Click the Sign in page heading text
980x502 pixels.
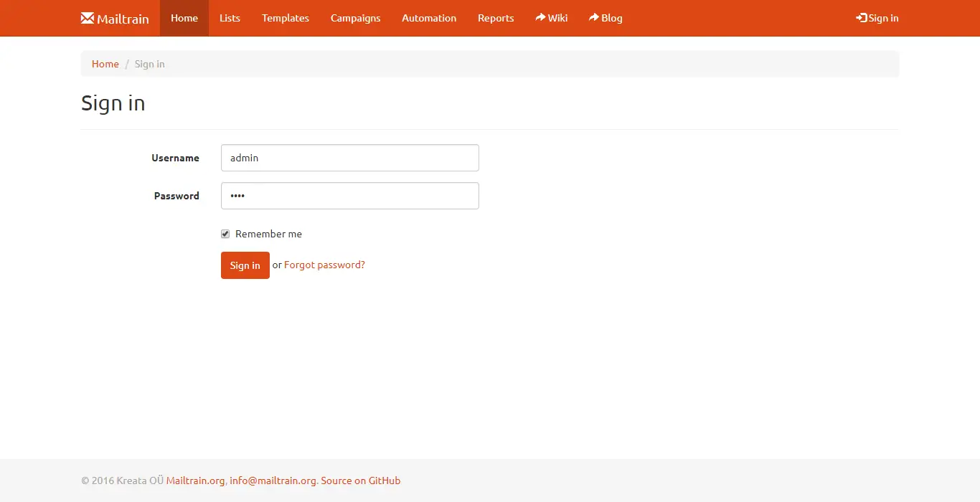point(113,103)
